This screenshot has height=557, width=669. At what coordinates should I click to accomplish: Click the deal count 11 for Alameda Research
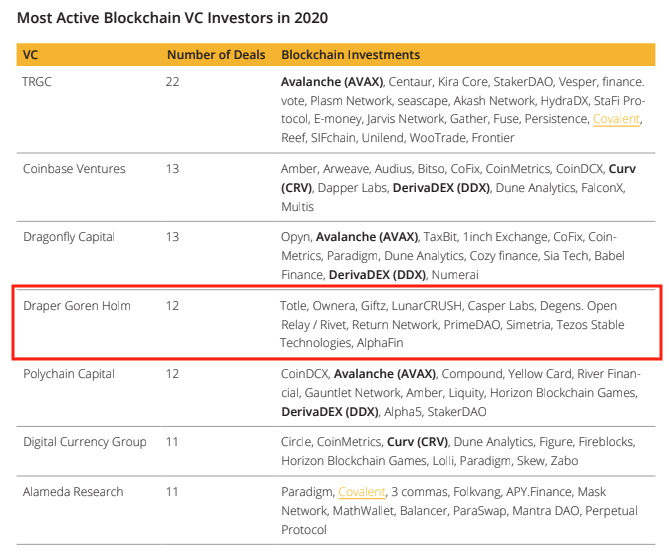coord(172,492)
